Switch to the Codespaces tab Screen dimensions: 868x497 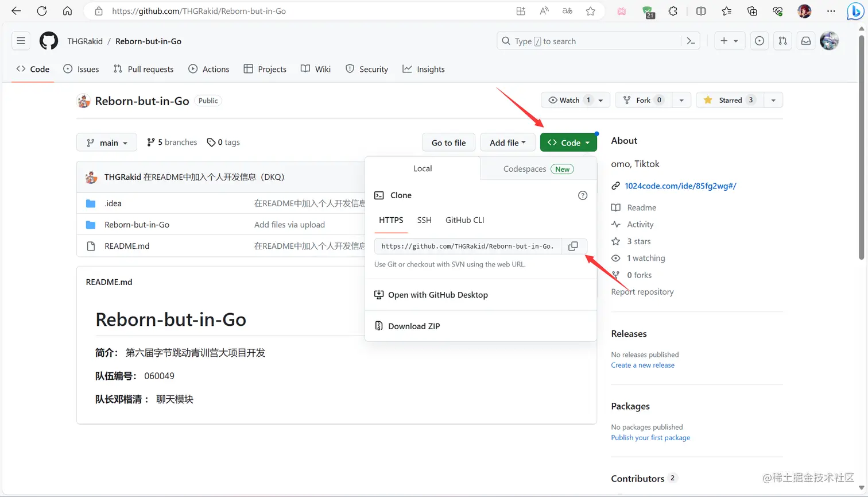click(538, 169)
